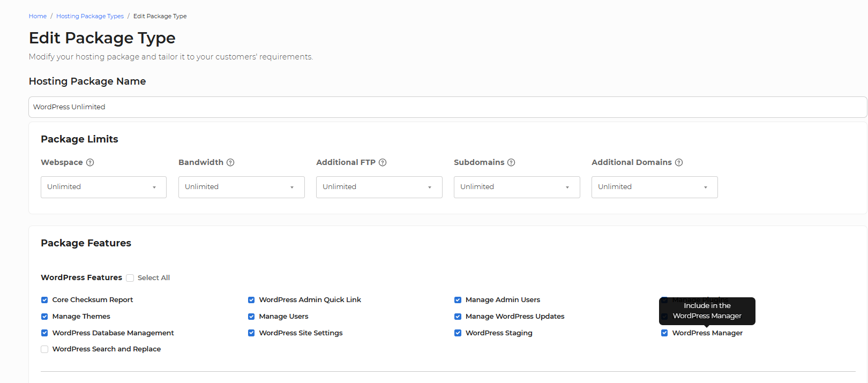
Task: Click the Package Limits heading
Action: (x=79, y=139)
